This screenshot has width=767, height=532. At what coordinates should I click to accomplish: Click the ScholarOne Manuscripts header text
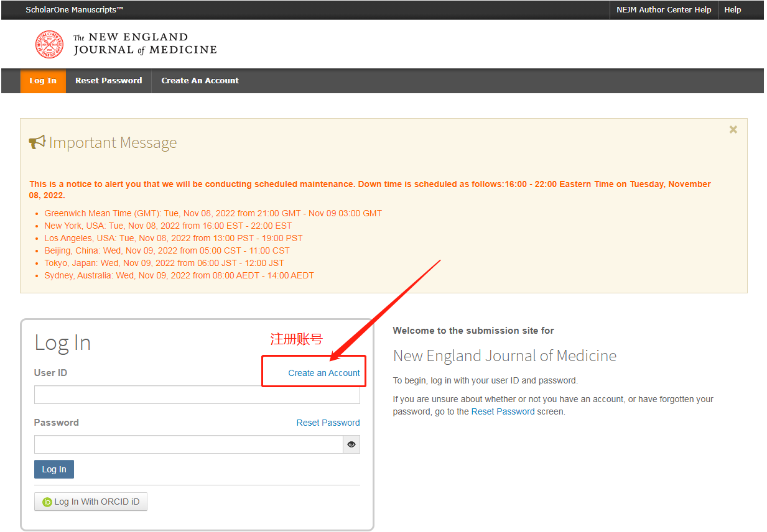[x=75, y=10]
